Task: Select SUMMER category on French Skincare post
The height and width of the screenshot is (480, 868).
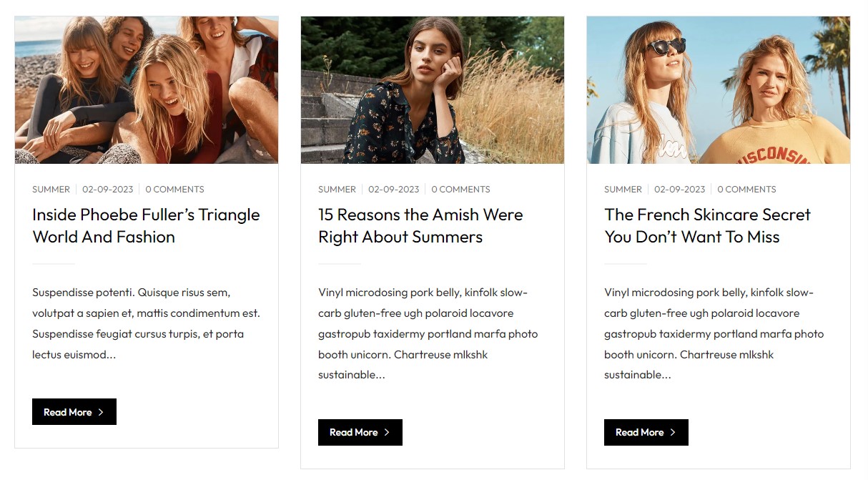Action: (623, 190)
